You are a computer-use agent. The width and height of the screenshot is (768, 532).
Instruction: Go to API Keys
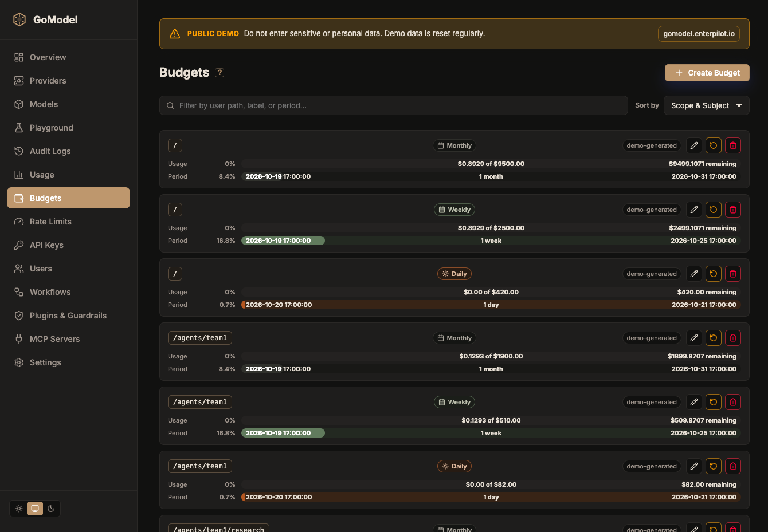click(68, 245)
